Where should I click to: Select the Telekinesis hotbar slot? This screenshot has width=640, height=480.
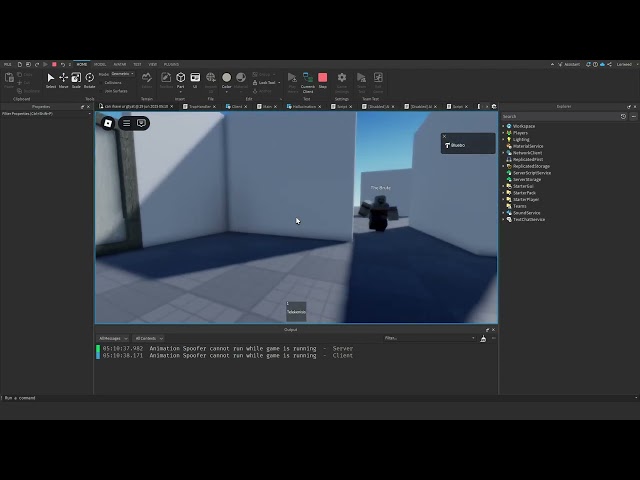pos(296,310)
